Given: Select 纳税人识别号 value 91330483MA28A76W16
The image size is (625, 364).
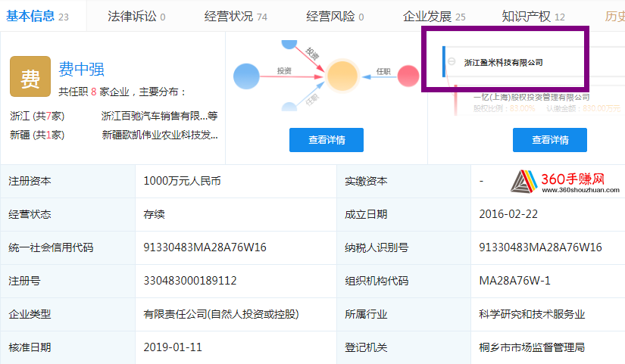Looking at the screenshot, I should pyautogui.click(x=540, y=247).
